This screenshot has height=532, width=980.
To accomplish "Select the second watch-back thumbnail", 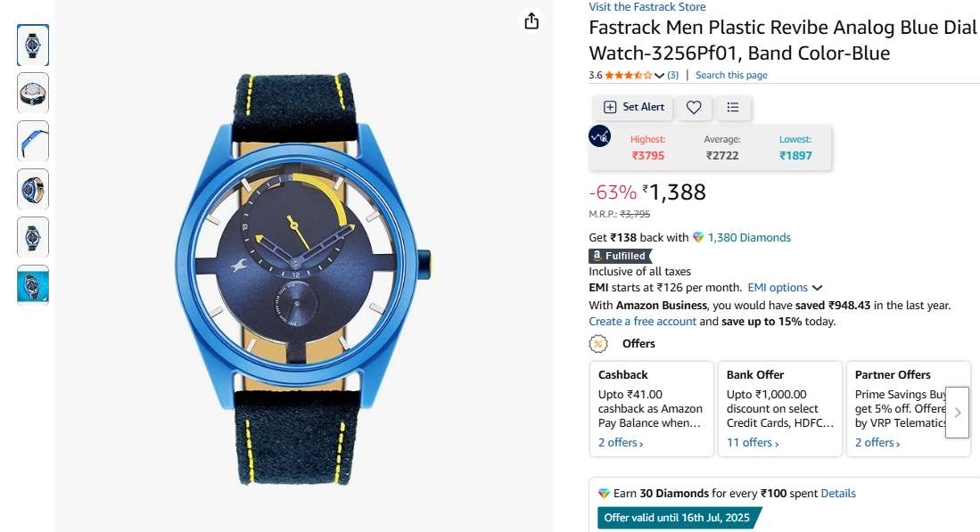I will (33, 93).
